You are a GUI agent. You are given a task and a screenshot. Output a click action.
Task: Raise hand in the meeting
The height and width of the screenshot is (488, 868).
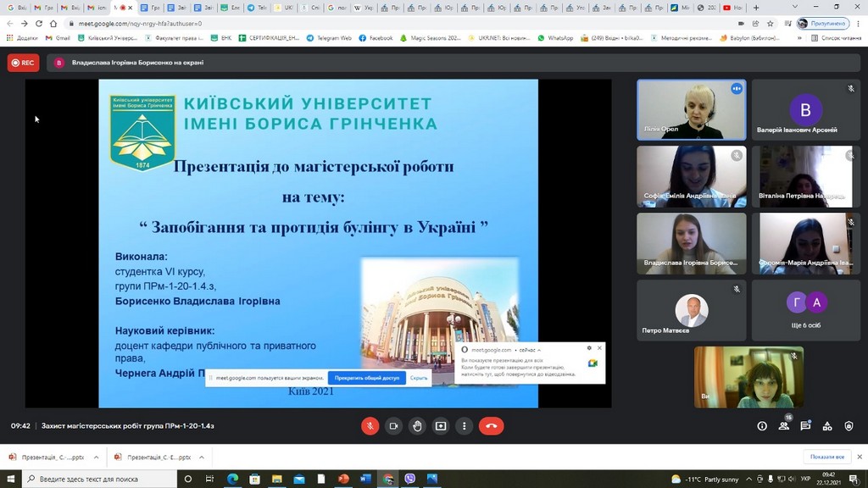[417, 426]
